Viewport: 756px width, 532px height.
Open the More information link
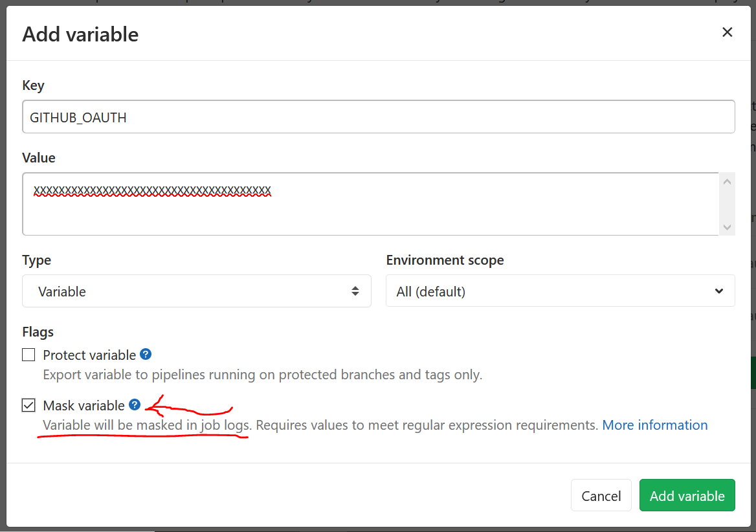[x=654, y=425]
